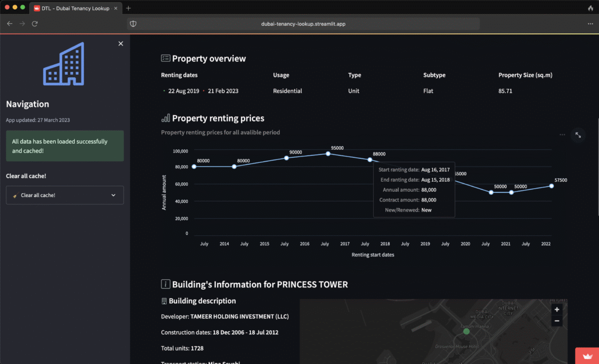599x364 pixels.
Task: Open the browser's three-dot overflow menu
Action: pos(590,23)
